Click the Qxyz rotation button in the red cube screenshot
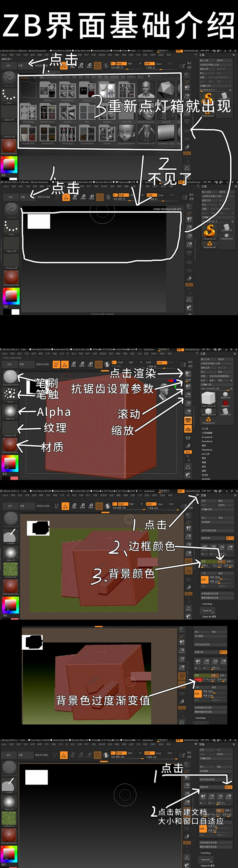The height and width of the screenshot is (868, 238). [x=188, y=452]
